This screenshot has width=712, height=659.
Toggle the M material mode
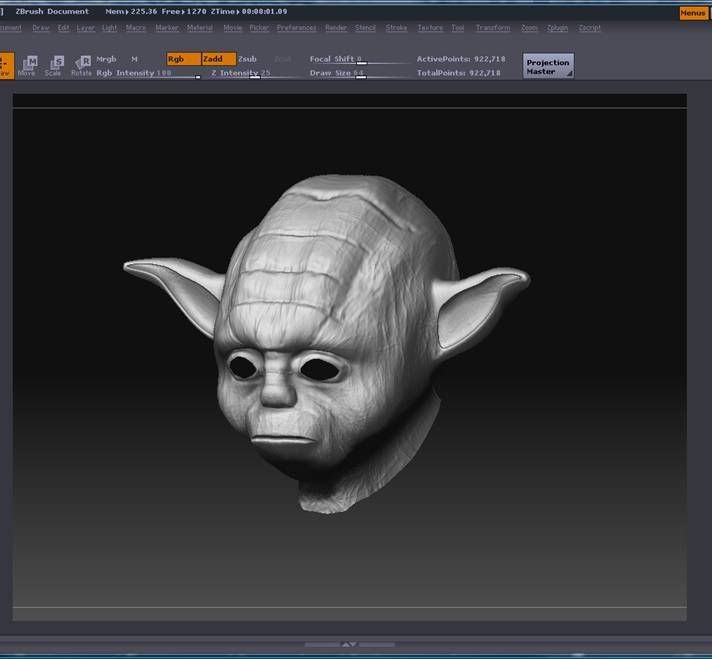134,59
